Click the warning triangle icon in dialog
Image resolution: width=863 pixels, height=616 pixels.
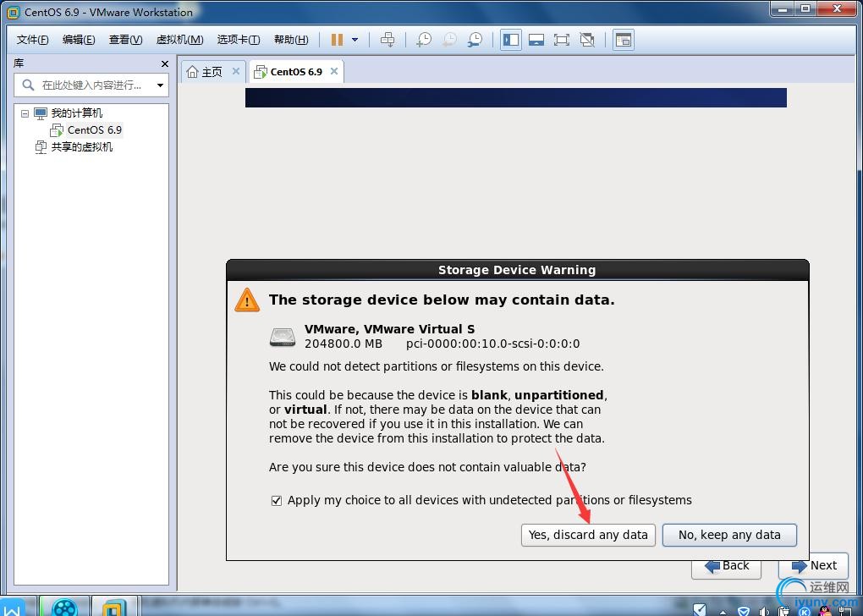246,300
